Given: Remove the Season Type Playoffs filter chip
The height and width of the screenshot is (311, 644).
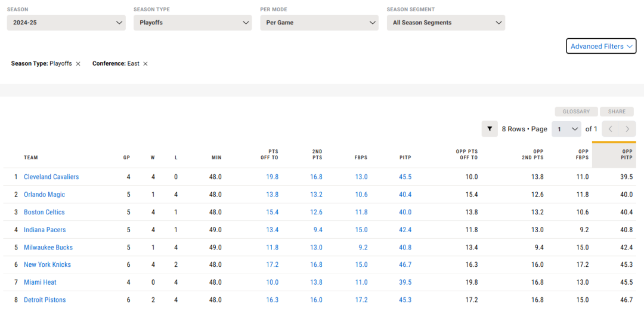Looking at the screenshot, I should coord(78,64).
